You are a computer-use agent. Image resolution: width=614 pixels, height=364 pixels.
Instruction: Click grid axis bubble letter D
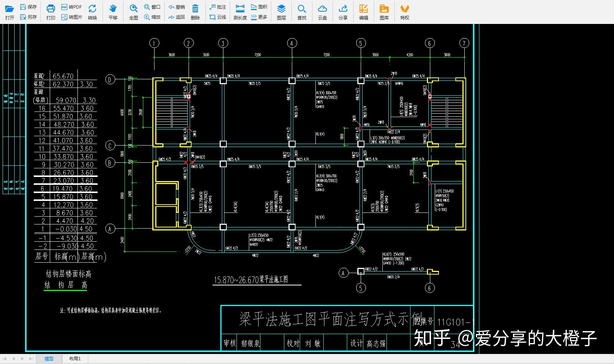[110, 79]
